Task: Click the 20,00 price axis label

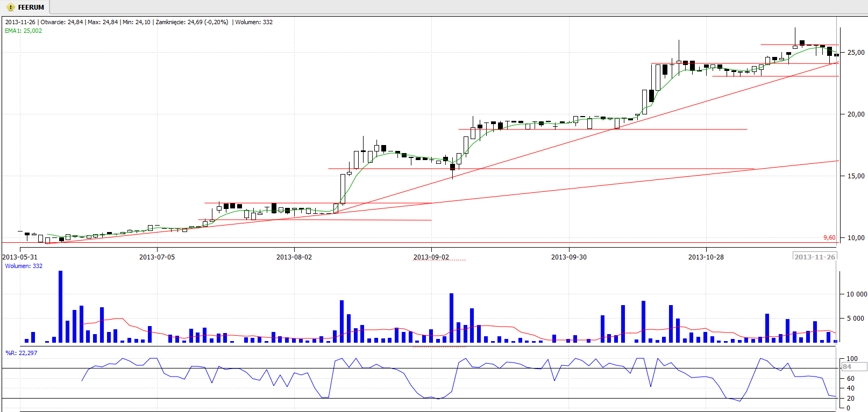Action: click(856, 114)
